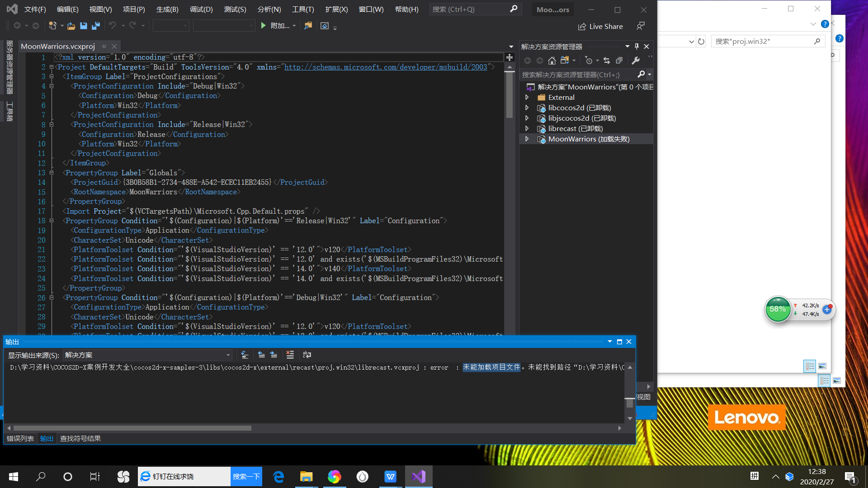Click the Open File folder icon
This screenshot has width=868, height=488.
(71, 26)
